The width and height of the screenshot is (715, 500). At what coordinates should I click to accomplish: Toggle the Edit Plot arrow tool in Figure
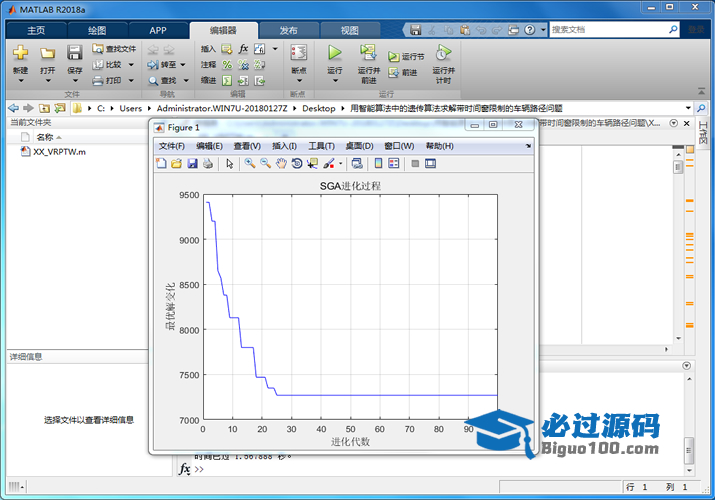pyautogui.click(x=229, y=163)
